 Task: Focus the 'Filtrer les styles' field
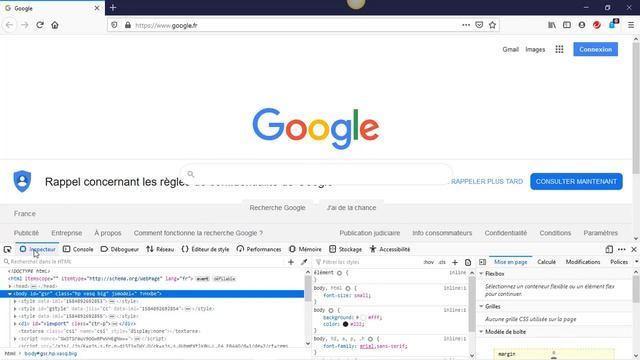point(367,262)
